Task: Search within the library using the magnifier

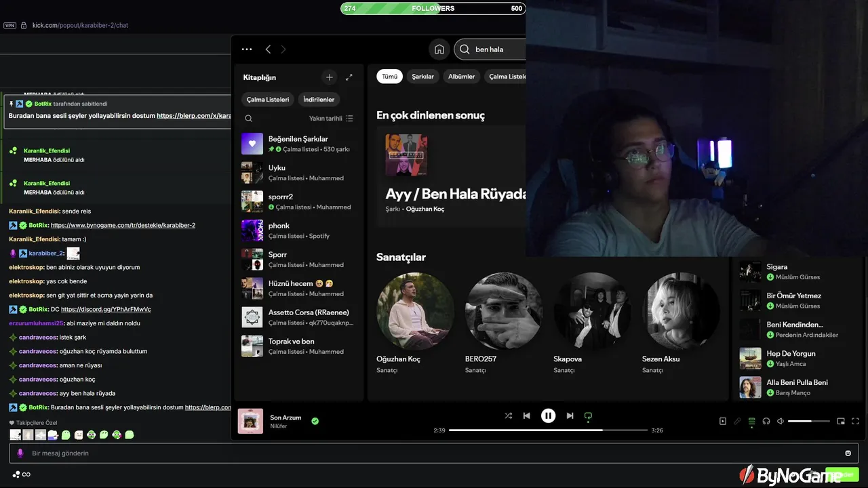Action: pos(249,119)
